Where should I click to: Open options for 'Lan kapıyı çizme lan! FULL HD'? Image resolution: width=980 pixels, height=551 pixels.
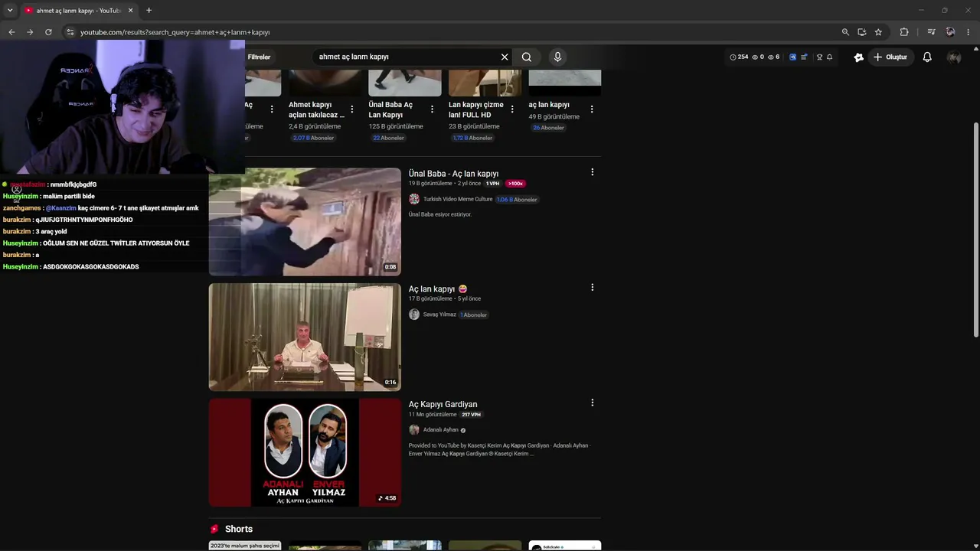512,109
